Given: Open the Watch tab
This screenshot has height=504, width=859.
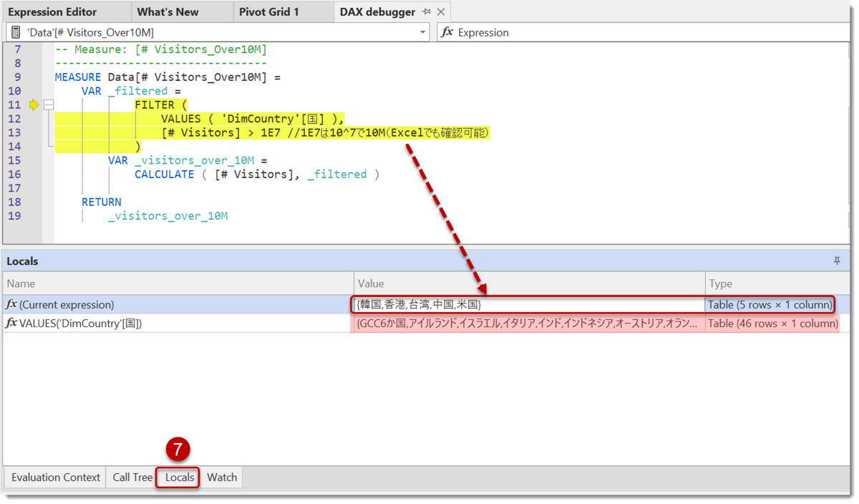Looking at the screenshot, I should point(222,478).
